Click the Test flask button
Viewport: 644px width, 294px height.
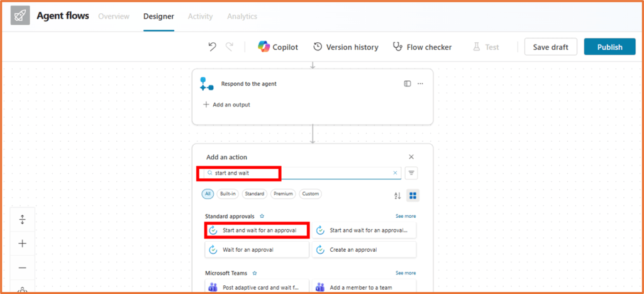pos(486,47)
